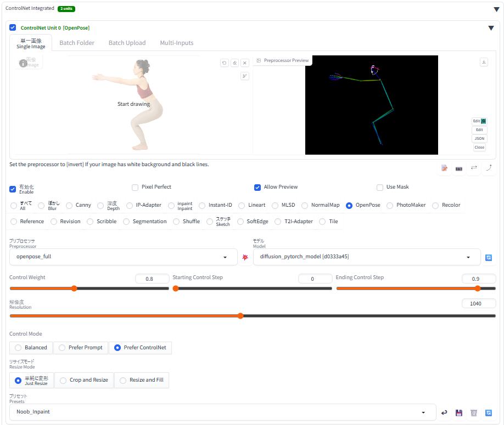Collapse the ControlNet Unit 0 section

491,28
